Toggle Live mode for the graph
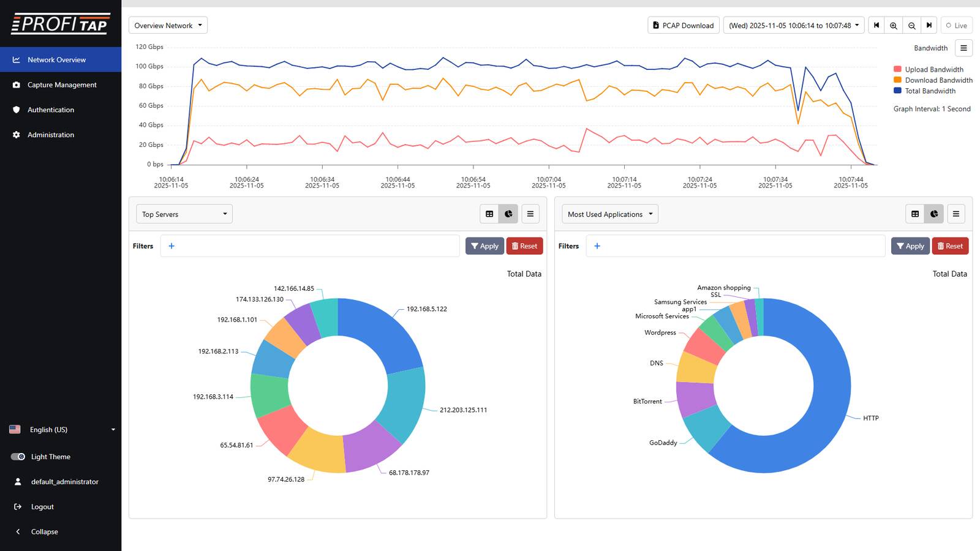Screen dimensions: 980x551 tap(956, 25)
